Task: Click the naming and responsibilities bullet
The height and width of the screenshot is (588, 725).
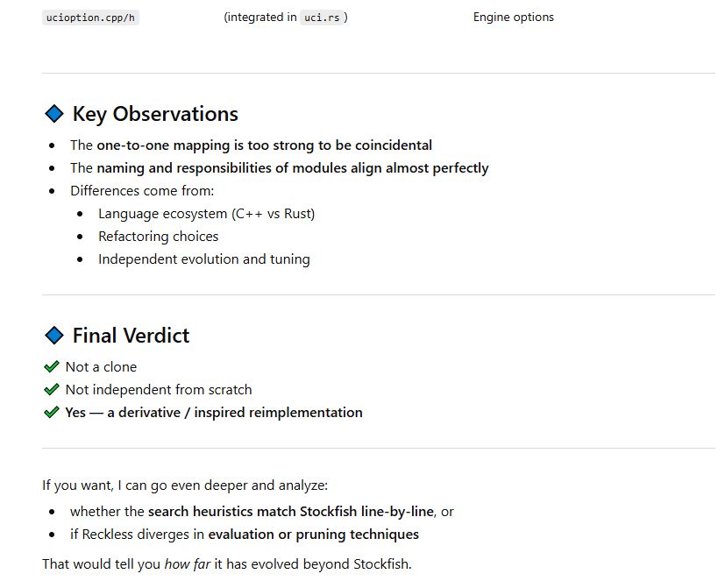Action: 280,167
